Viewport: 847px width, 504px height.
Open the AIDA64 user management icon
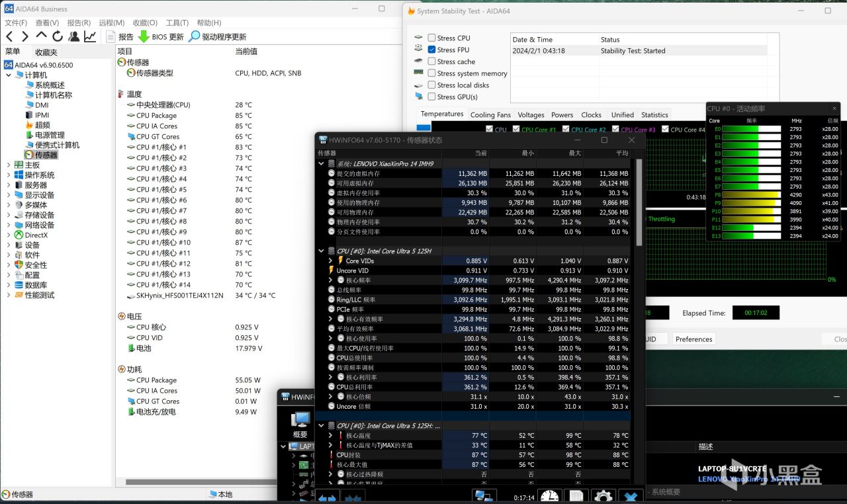pos(74,36)
